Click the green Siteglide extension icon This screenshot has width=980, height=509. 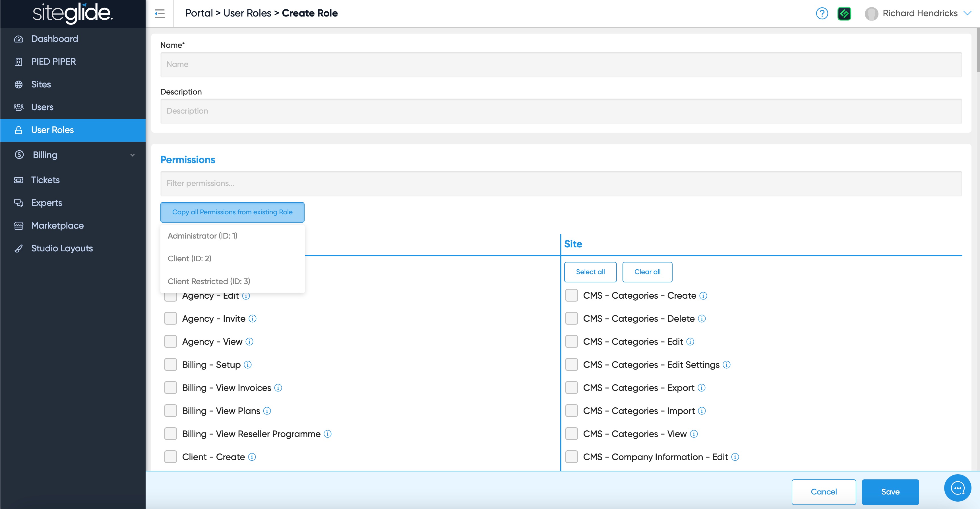click(x=844, y=14)
